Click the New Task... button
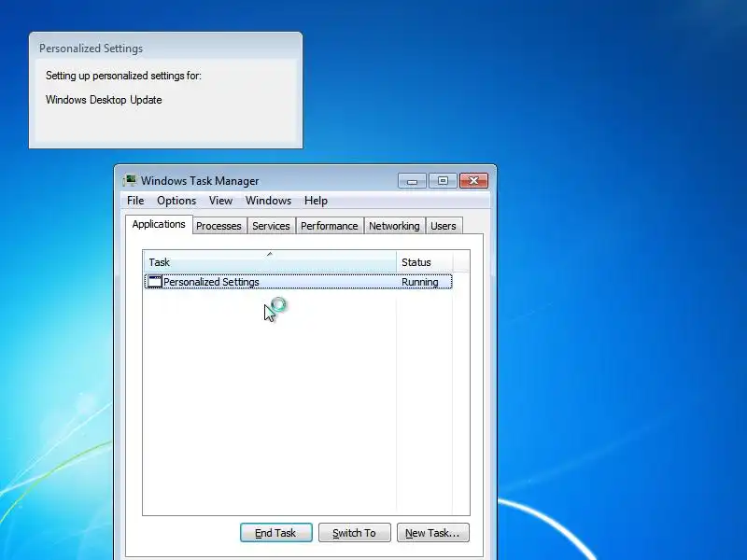 point(432,533)
